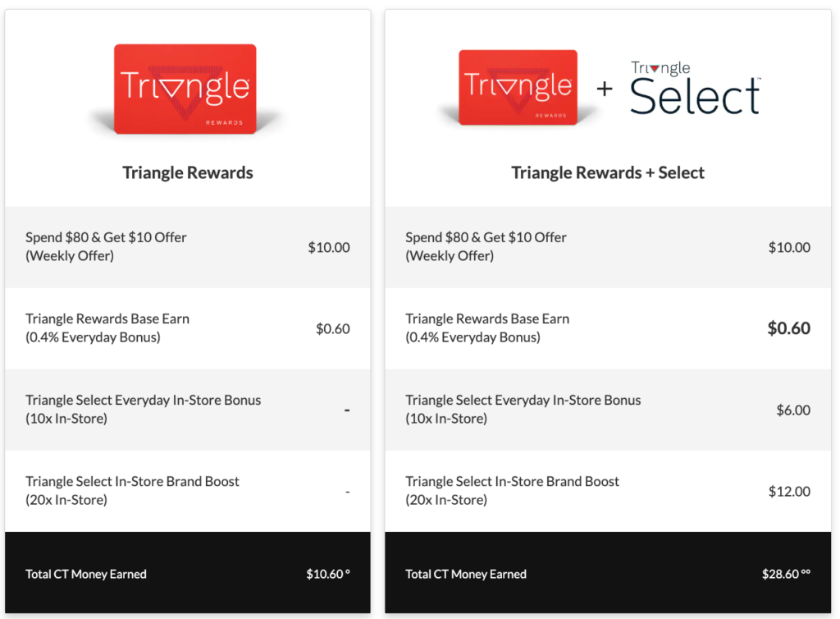The width and height of the screenshot is (840, 619).
Task: Click the plus sign between logos
Action: point(605,89)
